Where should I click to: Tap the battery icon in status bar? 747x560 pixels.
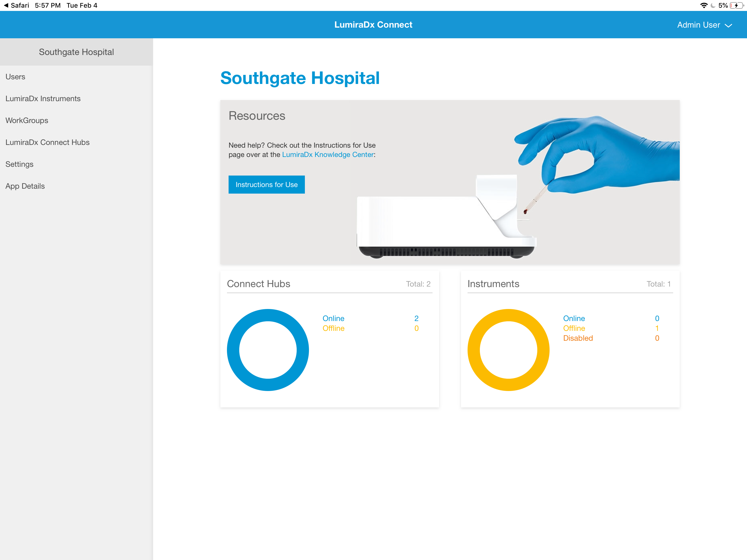[x=737, y=5]
